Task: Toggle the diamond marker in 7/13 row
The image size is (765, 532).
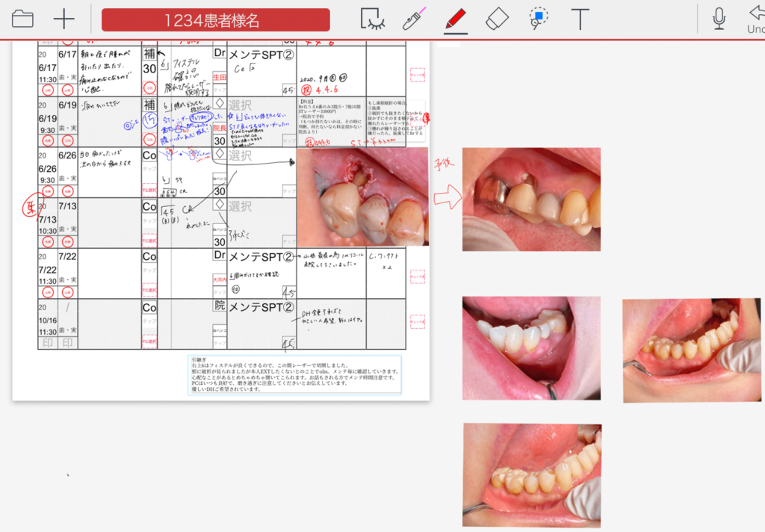Action: (220, 204)
